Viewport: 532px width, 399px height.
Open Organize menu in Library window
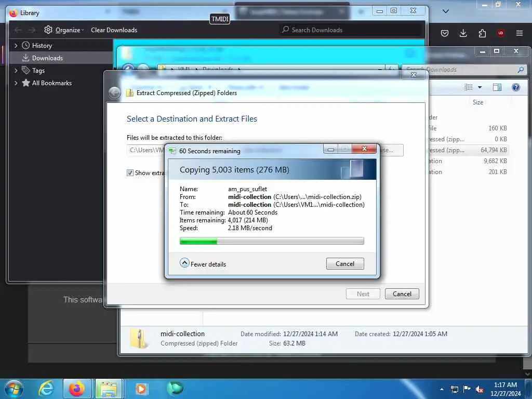[x=64, y=30]
